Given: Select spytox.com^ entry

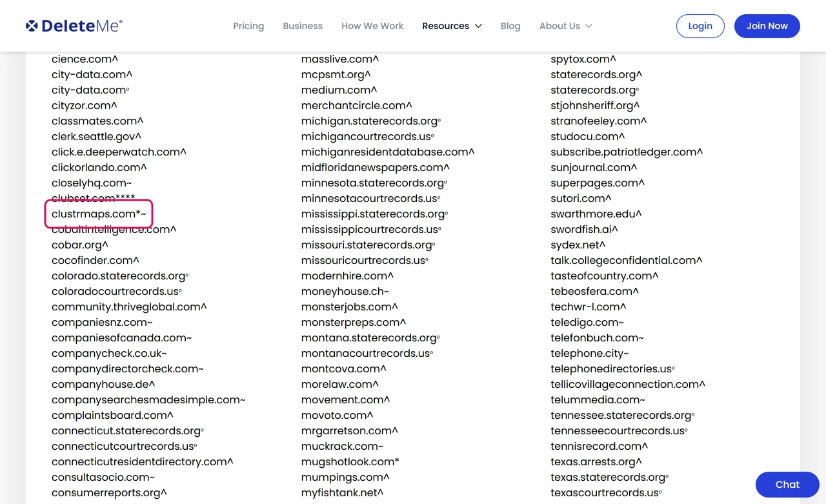Looking at the screenshot, I should click(x=583, y=59).
